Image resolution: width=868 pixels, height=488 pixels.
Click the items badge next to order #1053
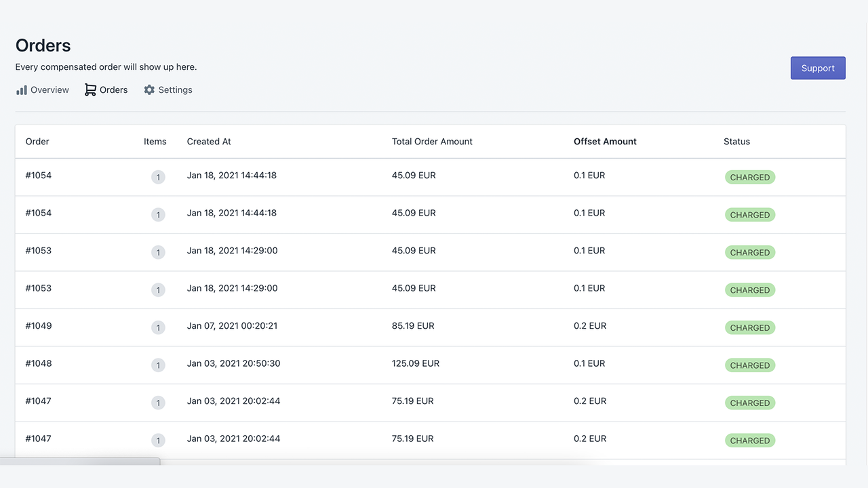pos(158,252)
